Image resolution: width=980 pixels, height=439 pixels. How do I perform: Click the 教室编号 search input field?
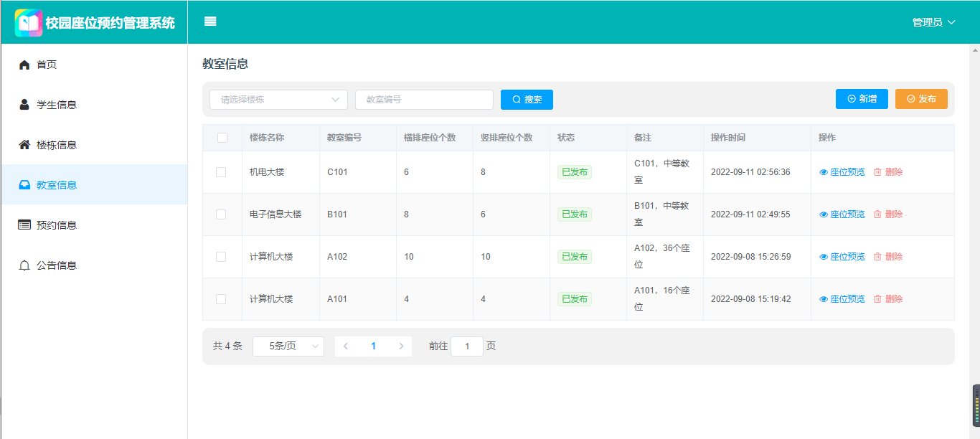[x=424, y=100]
